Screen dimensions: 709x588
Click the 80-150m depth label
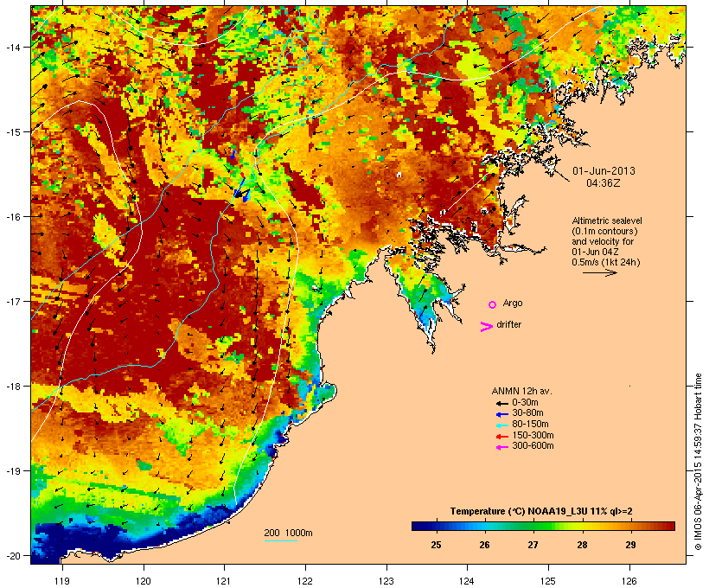pos(530,425)
